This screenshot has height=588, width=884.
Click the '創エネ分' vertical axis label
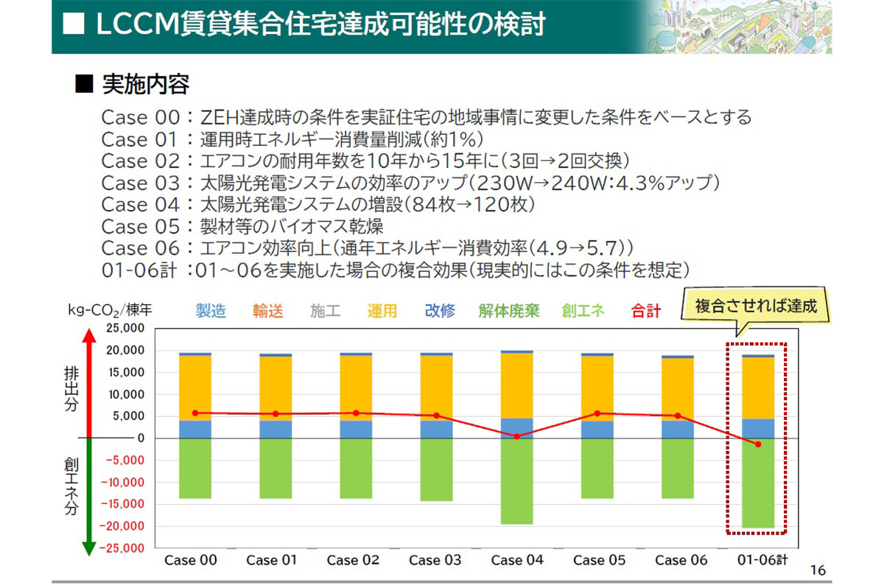[71, 487]
